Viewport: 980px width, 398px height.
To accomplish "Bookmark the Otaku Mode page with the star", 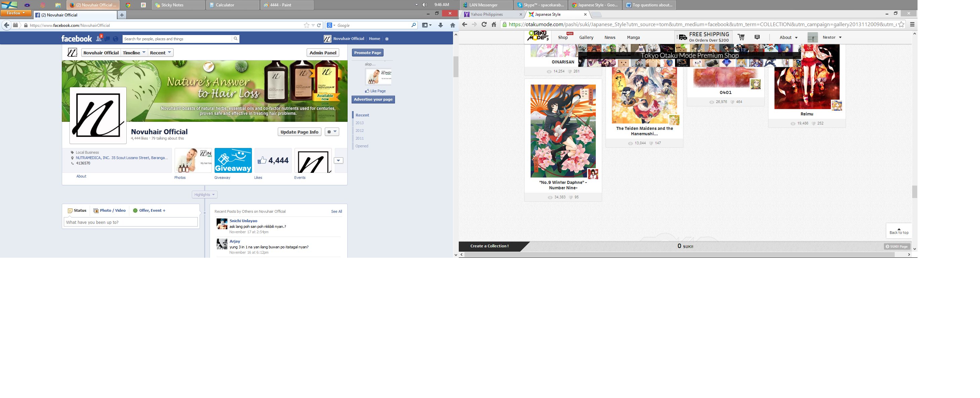I will click(901, 24).
